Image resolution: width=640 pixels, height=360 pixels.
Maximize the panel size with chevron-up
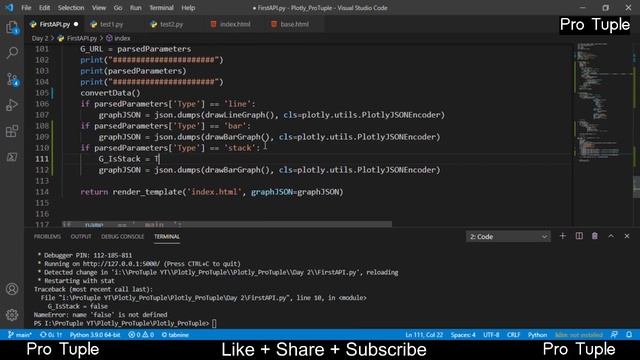pyautogui.click(x=611, y=236)
